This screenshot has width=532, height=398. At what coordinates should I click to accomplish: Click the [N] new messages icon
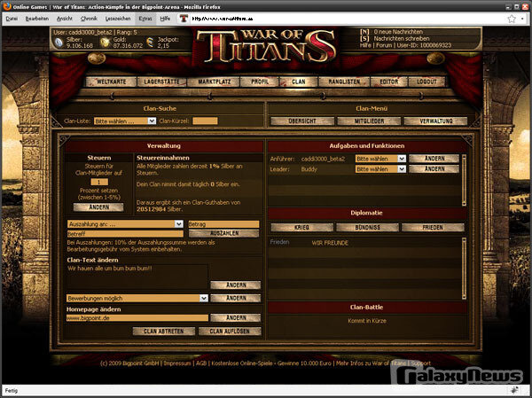click(364, 32)
